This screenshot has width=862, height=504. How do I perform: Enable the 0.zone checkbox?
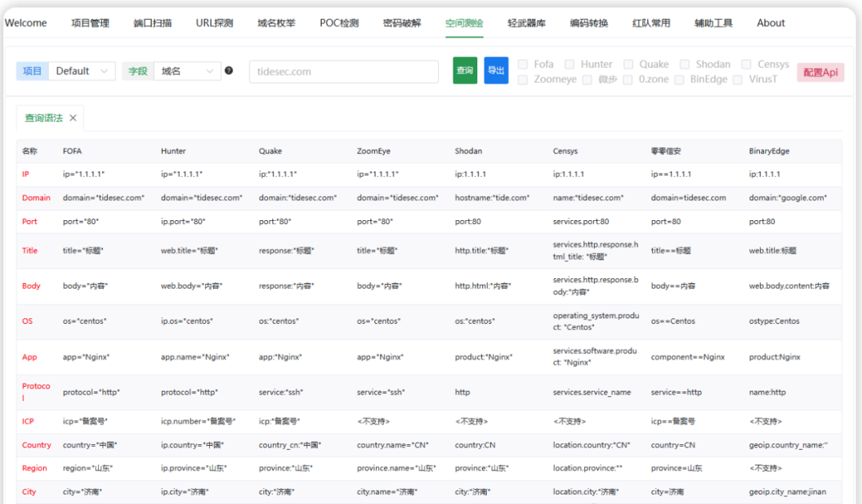(628, 80)
